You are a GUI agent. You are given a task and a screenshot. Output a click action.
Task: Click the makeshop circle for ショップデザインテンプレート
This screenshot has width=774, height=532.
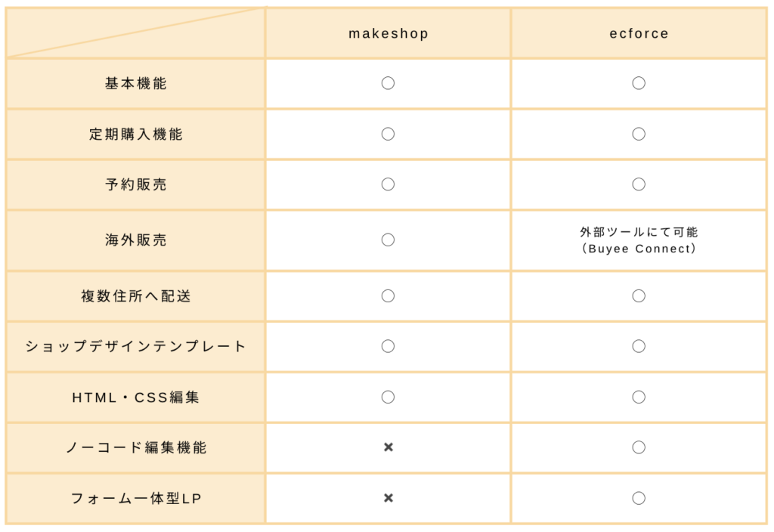388,346
